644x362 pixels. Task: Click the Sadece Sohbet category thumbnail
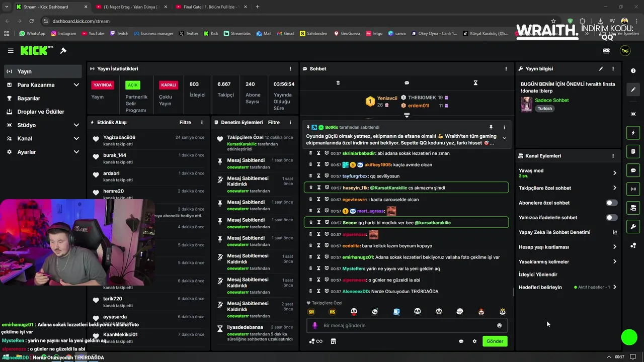pos(526,104)
